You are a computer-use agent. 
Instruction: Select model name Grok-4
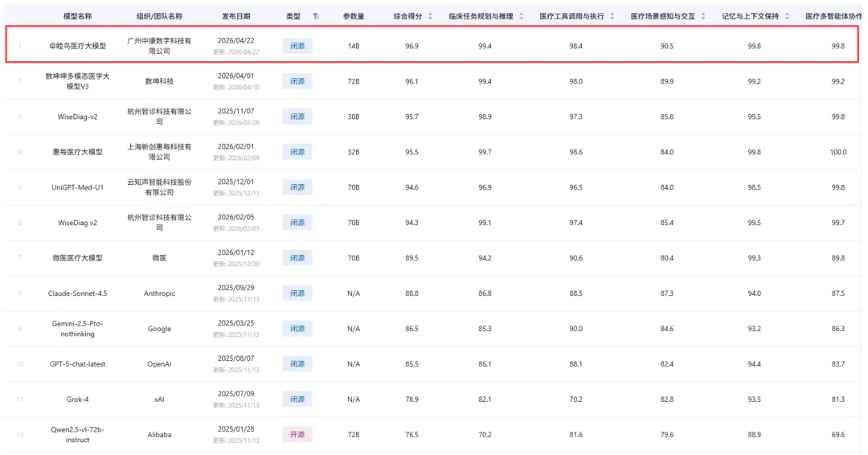77,400
